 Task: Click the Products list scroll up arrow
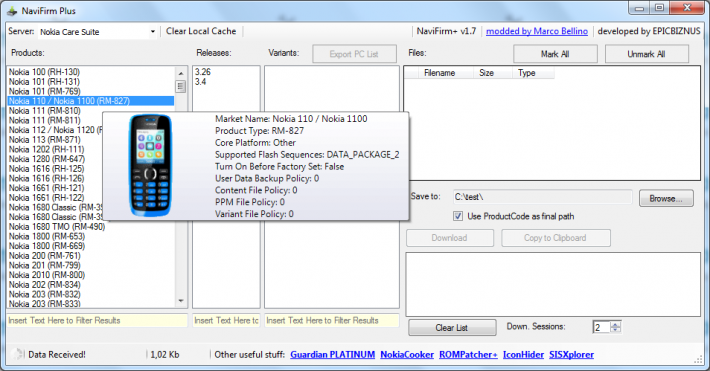click(181, 73)
